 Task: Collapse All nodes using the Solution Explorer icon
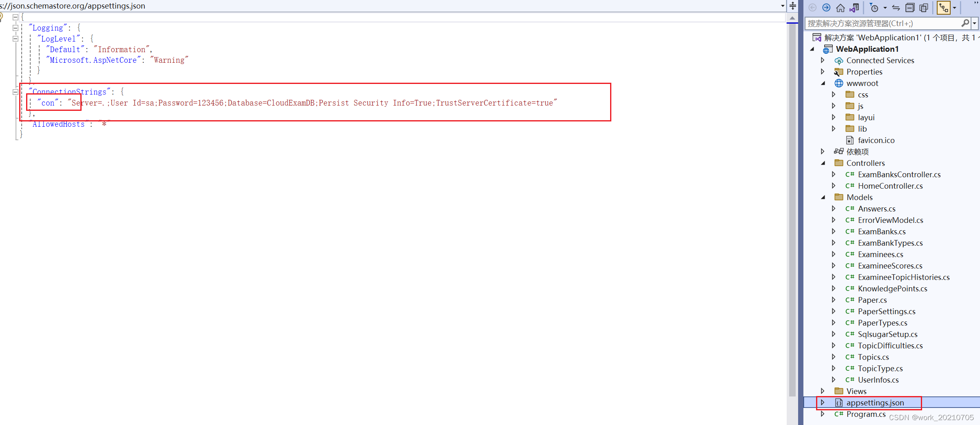pyautogui.click(x=910, y=7)
